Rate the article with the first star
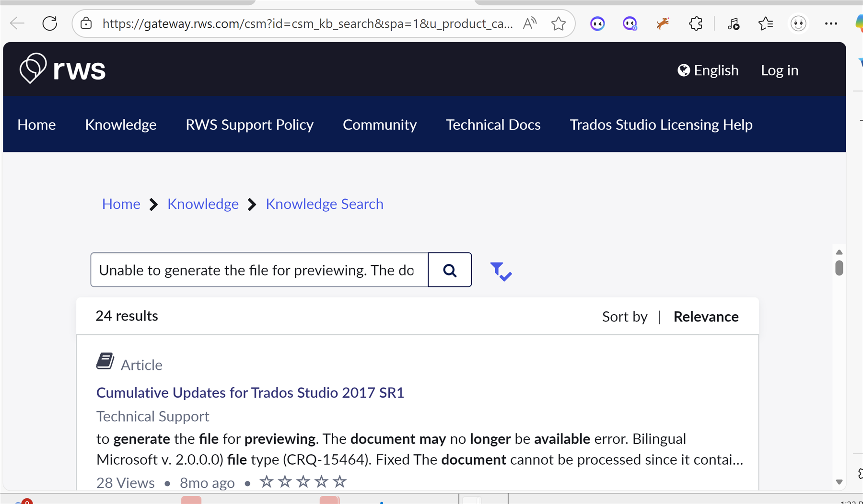The height and width of the screenshot is (504, 863). [x=267, y=482]
